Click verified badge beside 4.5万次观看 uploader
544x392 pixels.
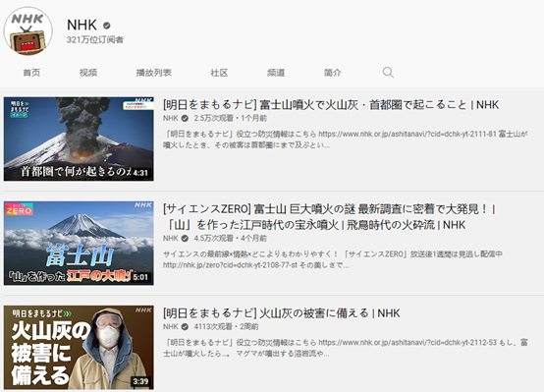[x=185, y=239]
